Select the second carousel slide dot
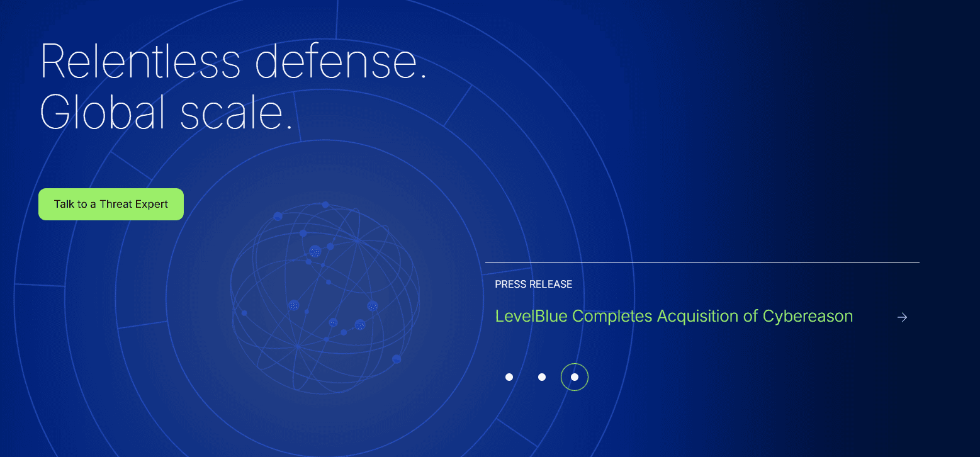980x457 pixels. tap(542, 377)
